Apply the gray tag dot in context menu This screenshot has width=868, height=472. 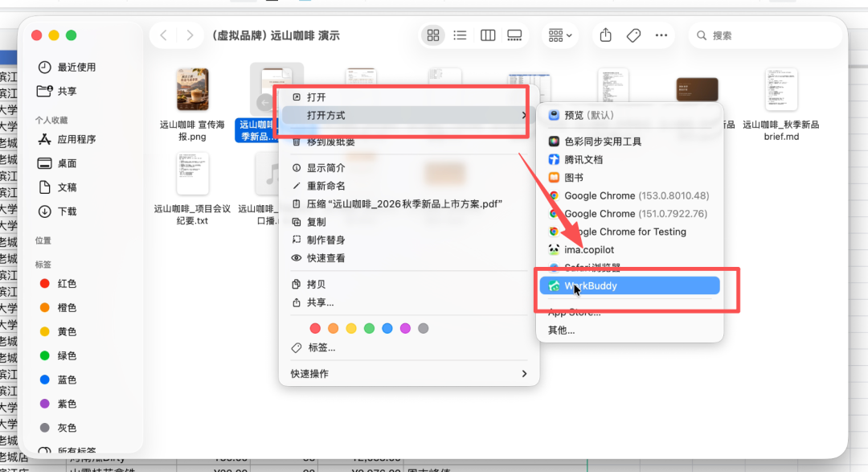[424, 329]
